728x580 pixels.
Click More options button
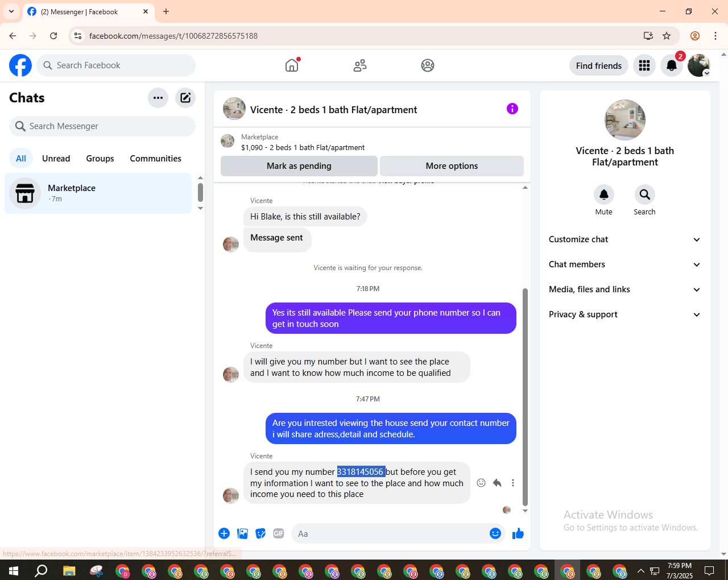pos(452,166)
